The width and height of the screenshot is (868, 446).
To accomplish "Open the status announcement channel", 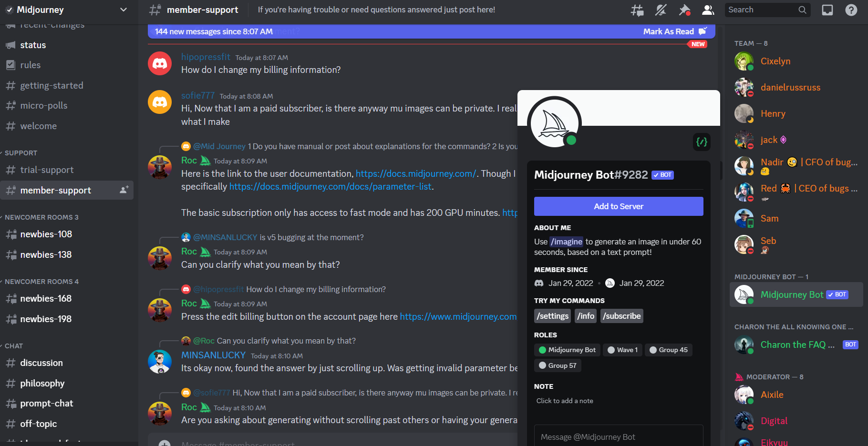I will click(x=67, y=45).
